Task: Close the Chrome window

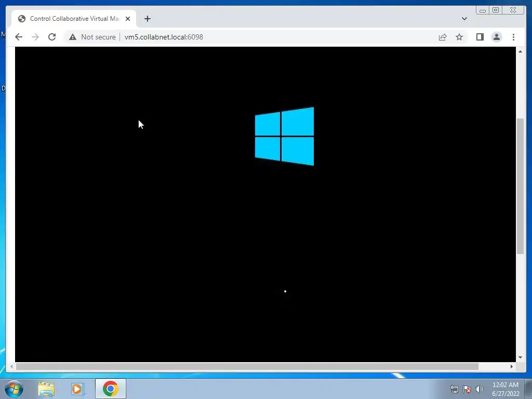Action: [513, 10]
